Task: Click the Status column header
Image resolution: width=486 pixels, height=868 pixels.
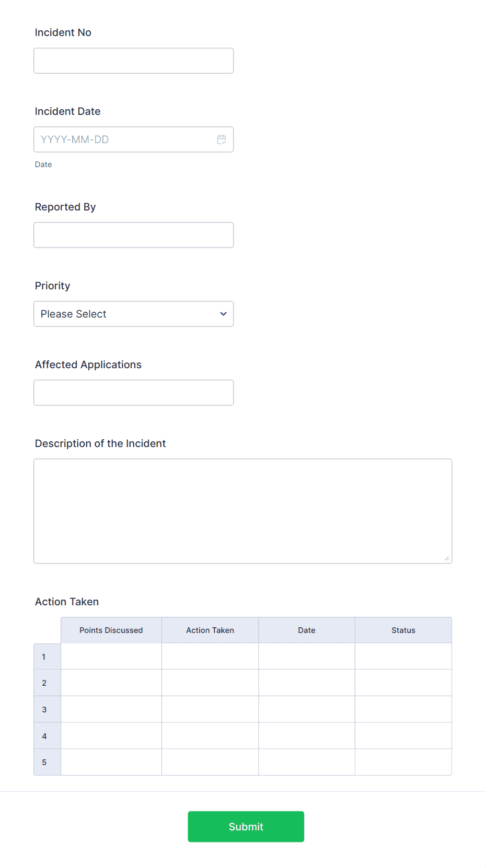Action: [x=403, y=630]
